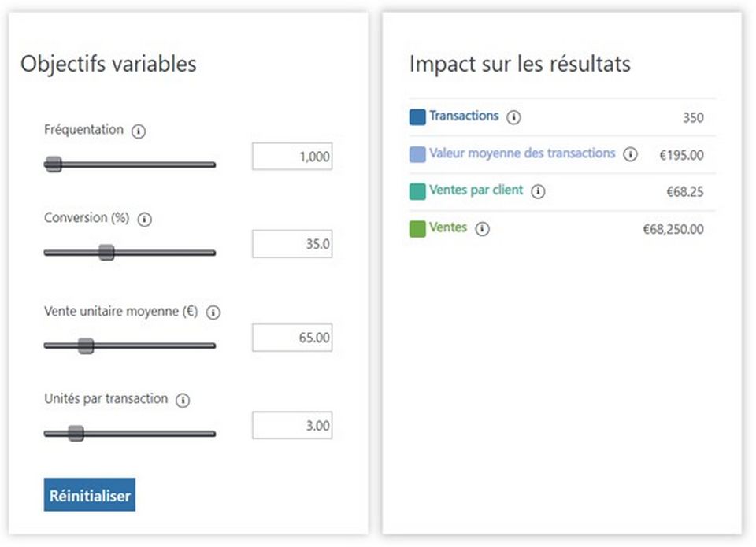Click info icon beside Ventes
The image size is (756, 547).
(483, 229)
